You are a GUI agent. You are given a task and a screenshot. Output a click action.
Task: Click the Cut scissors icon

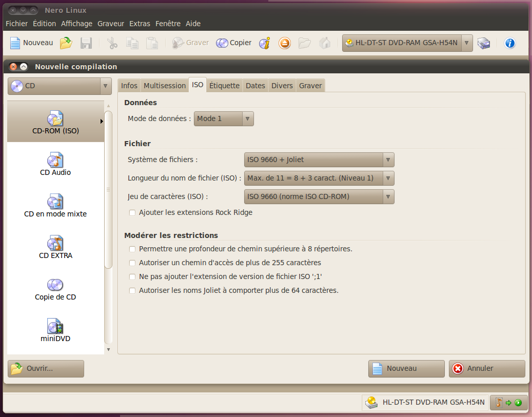coord(112,43)
